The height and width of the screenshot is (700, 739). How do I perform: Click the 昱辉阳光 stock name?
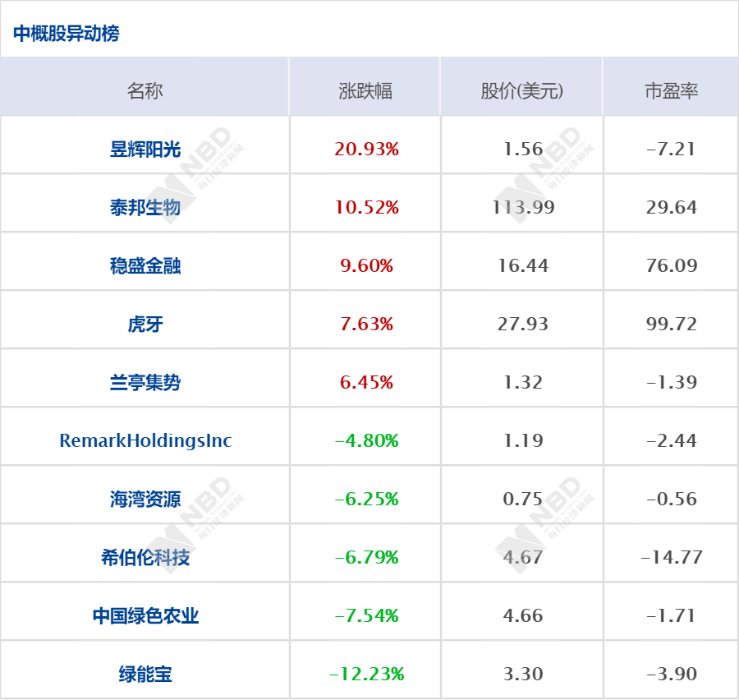tap(145, 149)
